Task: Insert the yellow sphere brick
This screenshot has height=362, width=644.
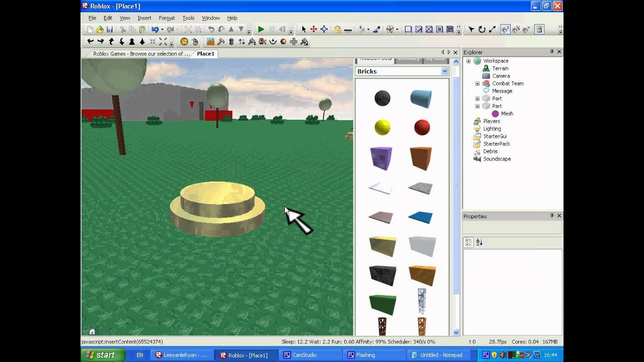Action: pos(382,127)
